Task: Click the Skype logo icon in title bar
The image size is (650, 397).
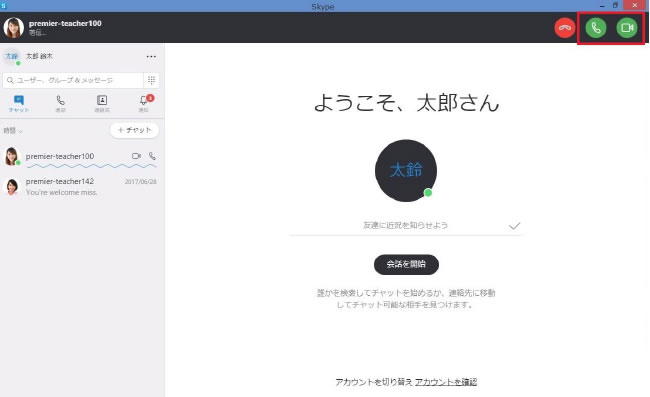Action: [3, 6]
